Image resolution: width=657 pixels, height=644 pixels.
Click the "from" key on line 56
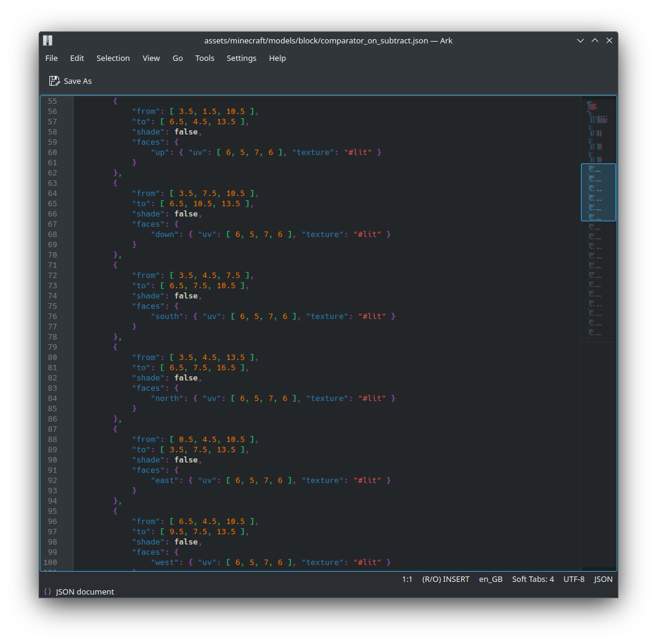click(146, 112)
